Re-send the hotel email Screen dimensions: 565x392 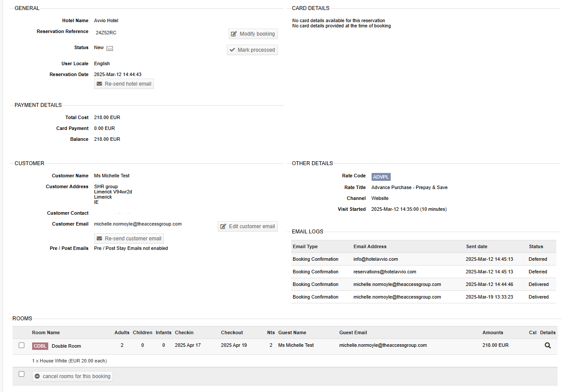click(124, 84)
